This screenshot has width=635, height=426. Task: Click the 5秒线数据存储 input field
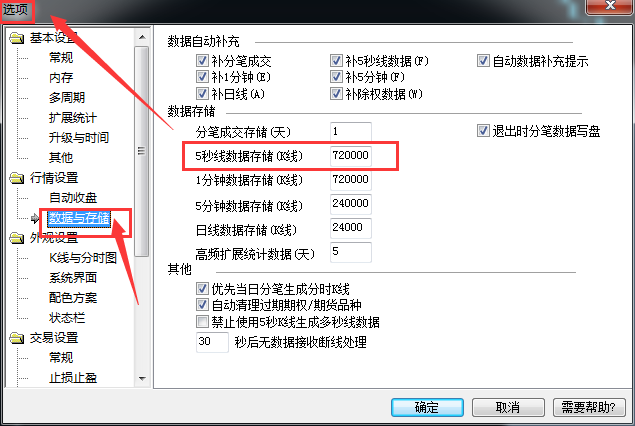[351, 155]
